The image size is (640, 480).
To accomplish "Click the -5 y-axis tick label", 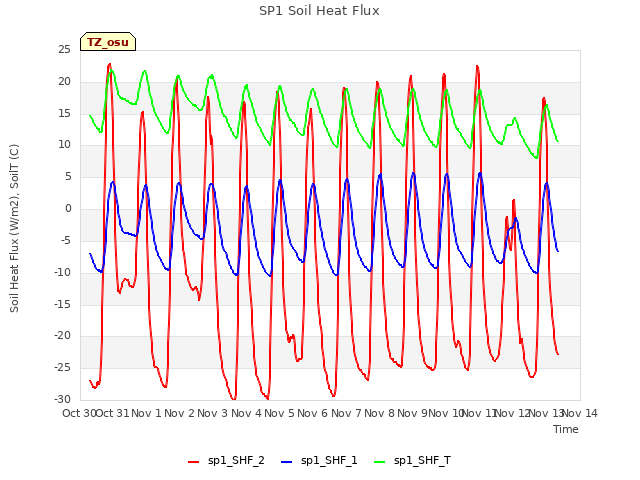I will (66, 240).
